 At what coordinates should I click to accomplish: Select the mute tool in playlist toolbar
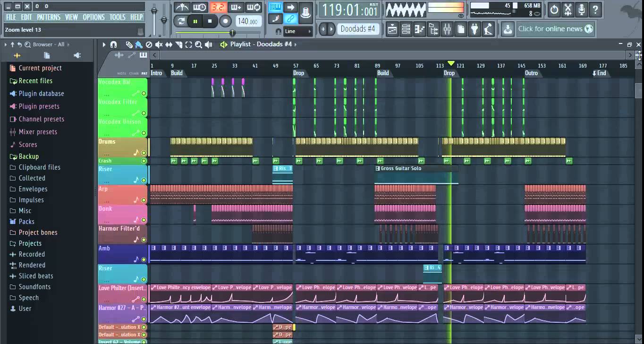tap(159, 44)
